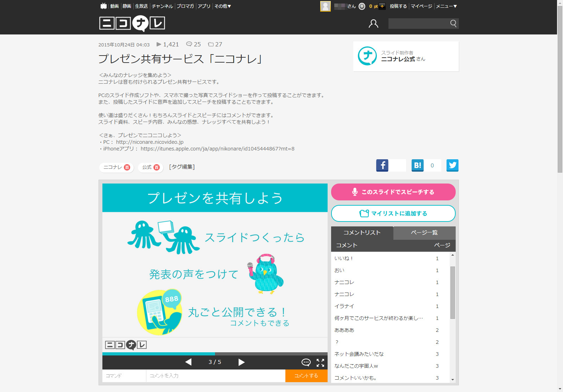Switch to the ページ一覧 tab
The width and height of the screenshot is (563, 392).
point(424,233)
